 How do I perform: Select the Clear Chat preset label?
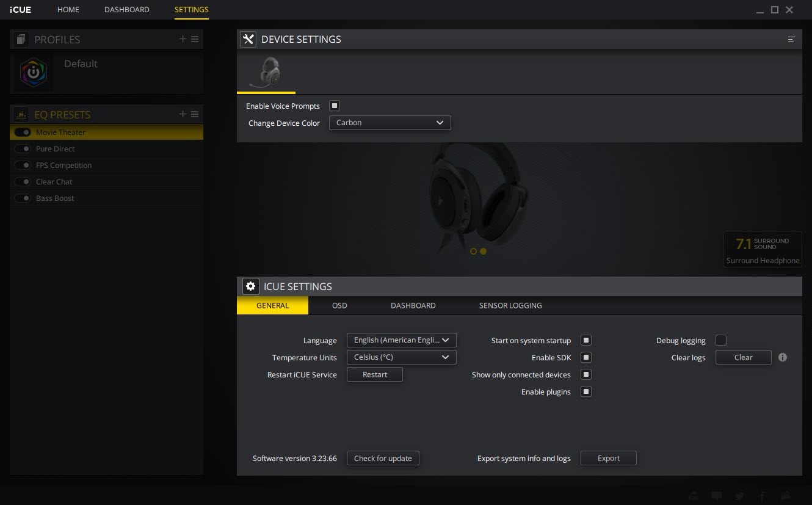(x=54, y=182)
